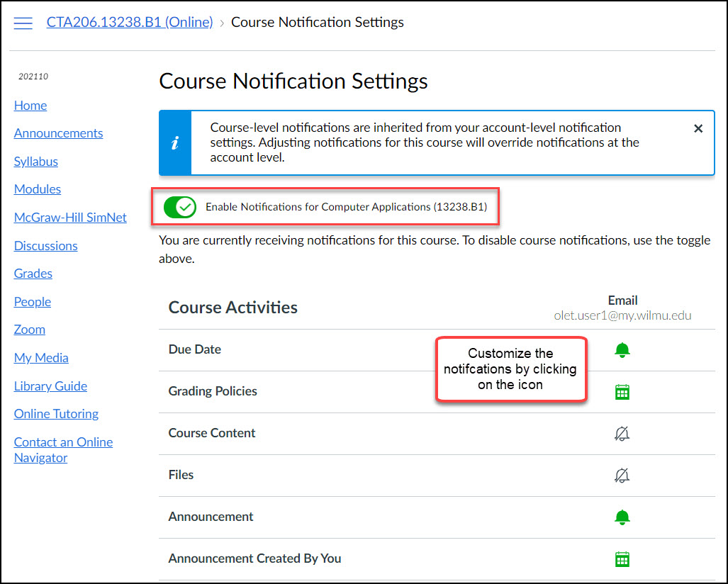728x584 pixels.
Task: Open the global navigation hamburger menu
Action: [x=23, y=22]
